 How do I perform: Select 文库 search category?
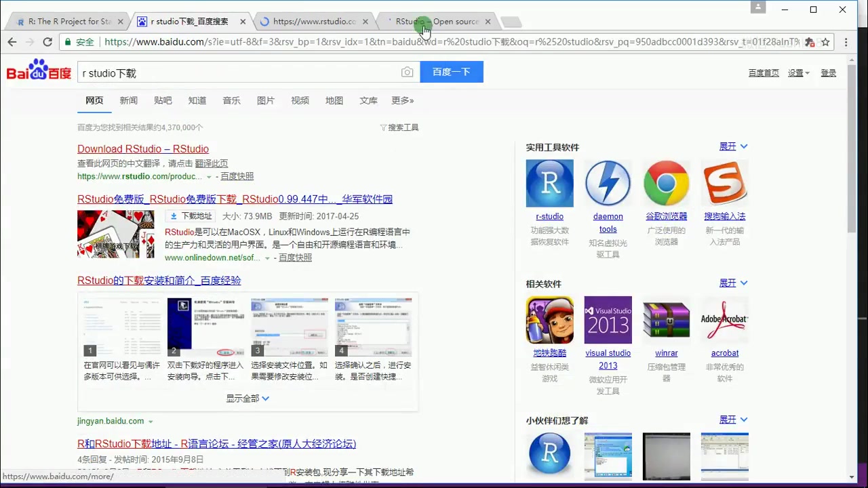coord(368,100)
